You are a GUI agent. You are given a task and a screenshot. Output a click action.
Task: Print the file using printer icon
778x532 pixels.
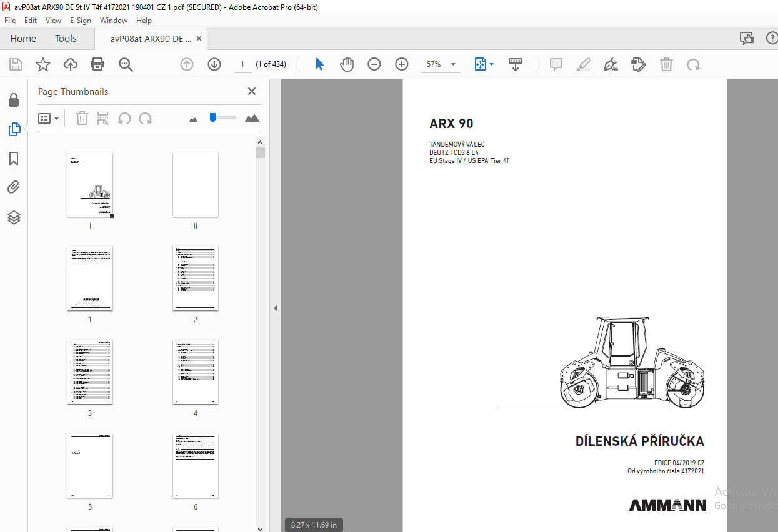tap(97, 64)
